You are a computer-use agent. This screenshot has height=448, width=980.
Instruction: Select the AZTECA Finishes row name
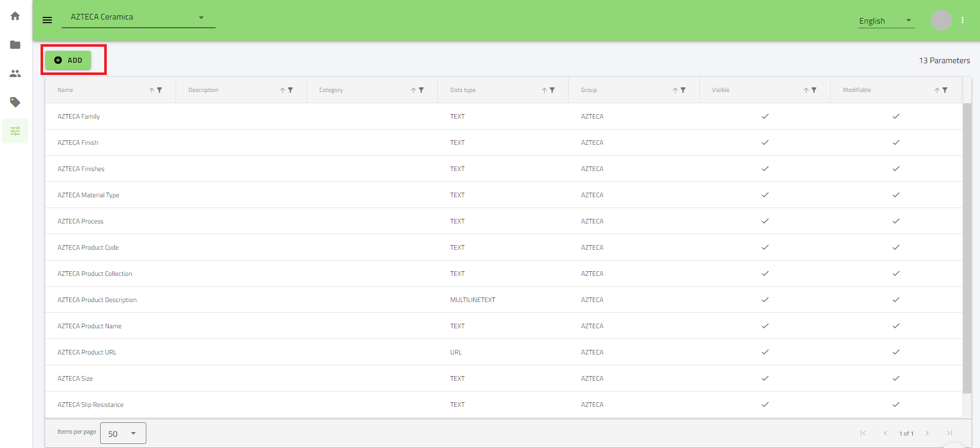click(x=81, y=169)
